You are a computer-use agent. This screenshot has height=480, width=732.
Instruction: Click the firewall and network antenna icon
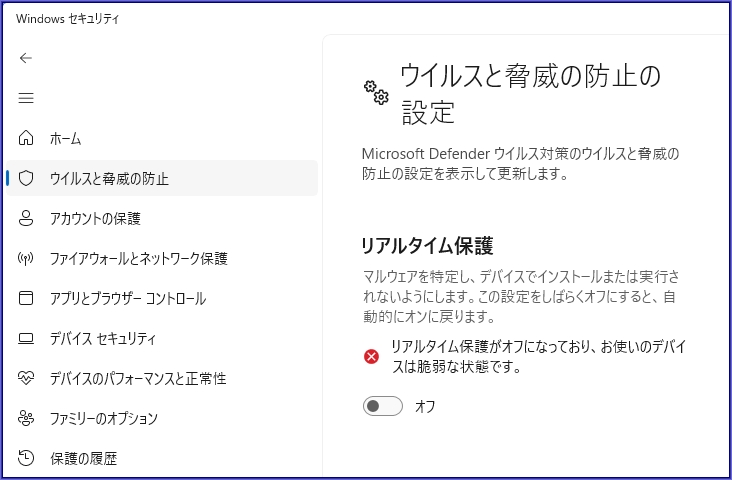click(27, 258)
